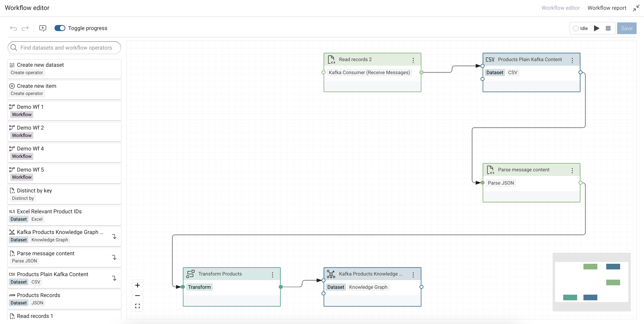Open Parse message content node menu
644x324 pixels.
(572, 170)
